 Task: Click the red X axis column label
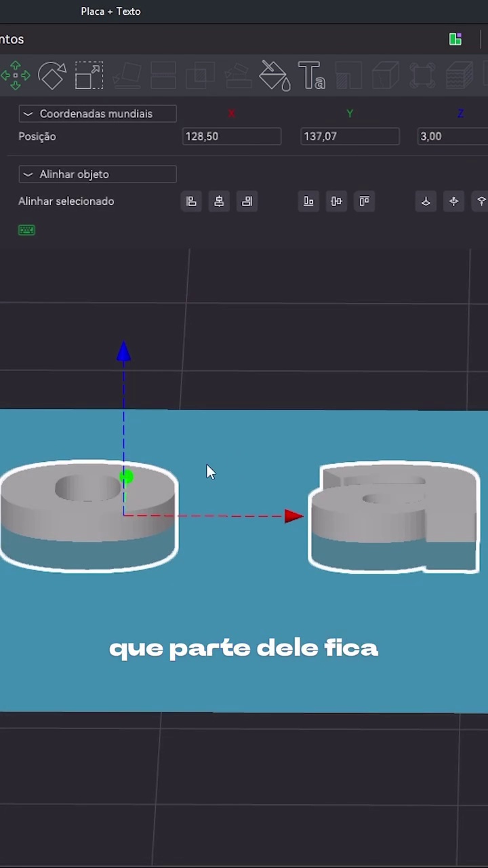pos(231,113)
